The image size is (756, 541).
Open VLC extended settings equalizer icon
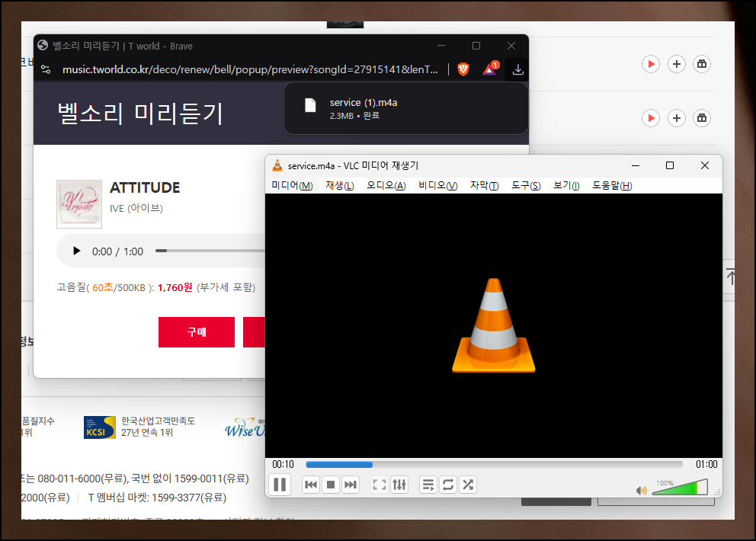399,485
